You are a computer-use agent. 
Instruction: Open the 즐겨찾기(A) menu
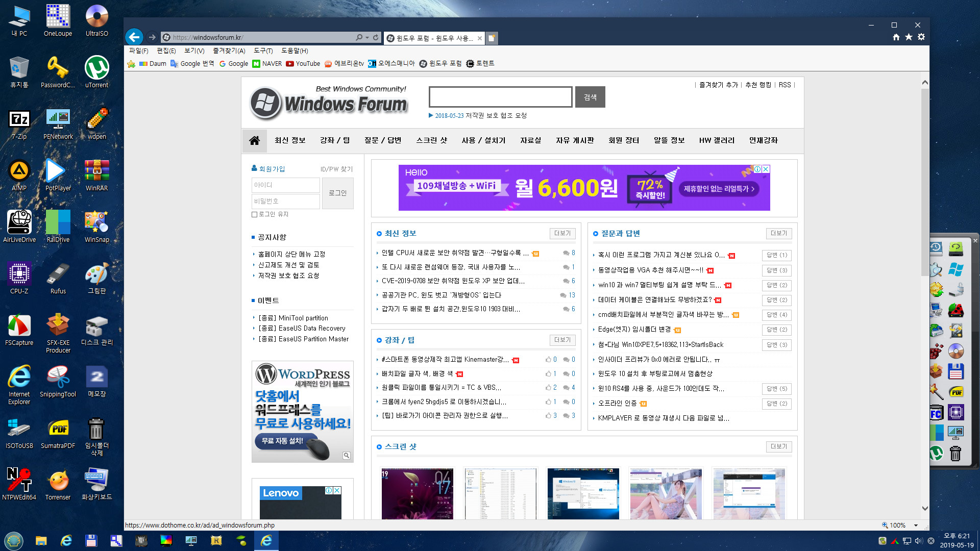pyautogui.click(x=229, y=51)
